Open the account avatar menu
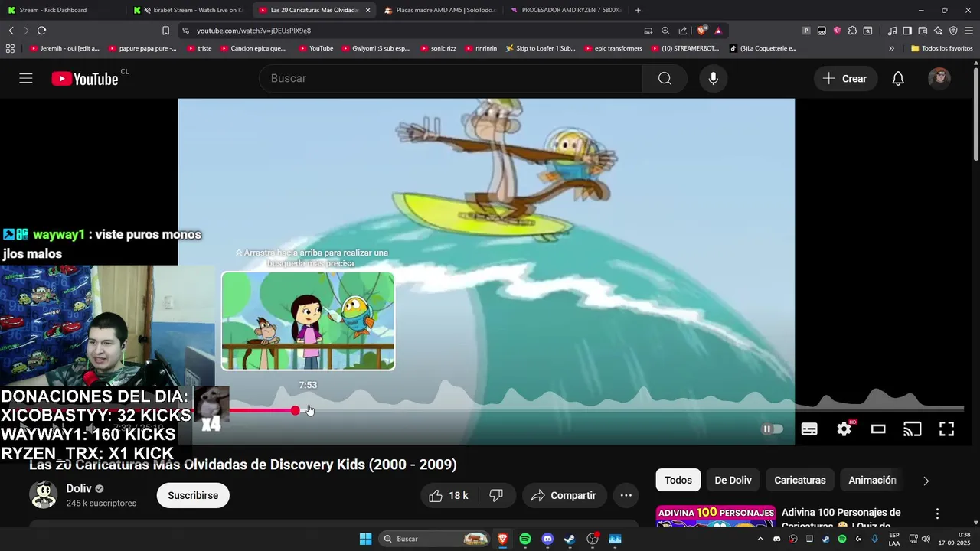The width and height of the screenshot is (980, 551). 939,78
